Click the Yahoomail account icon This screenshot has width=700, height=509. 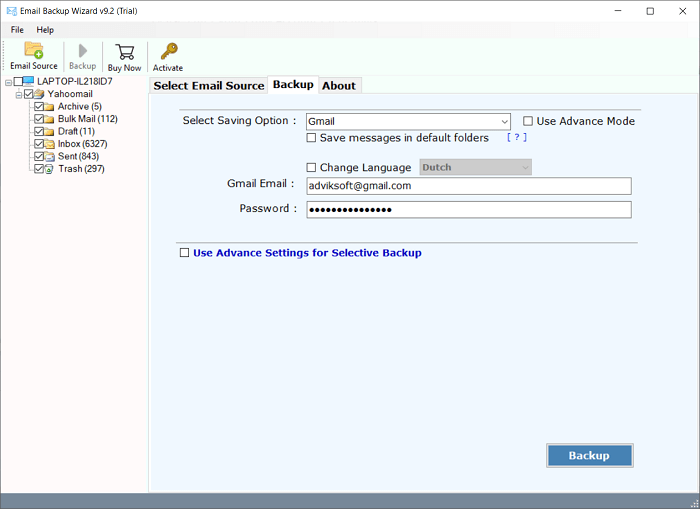tap(39, 94)
